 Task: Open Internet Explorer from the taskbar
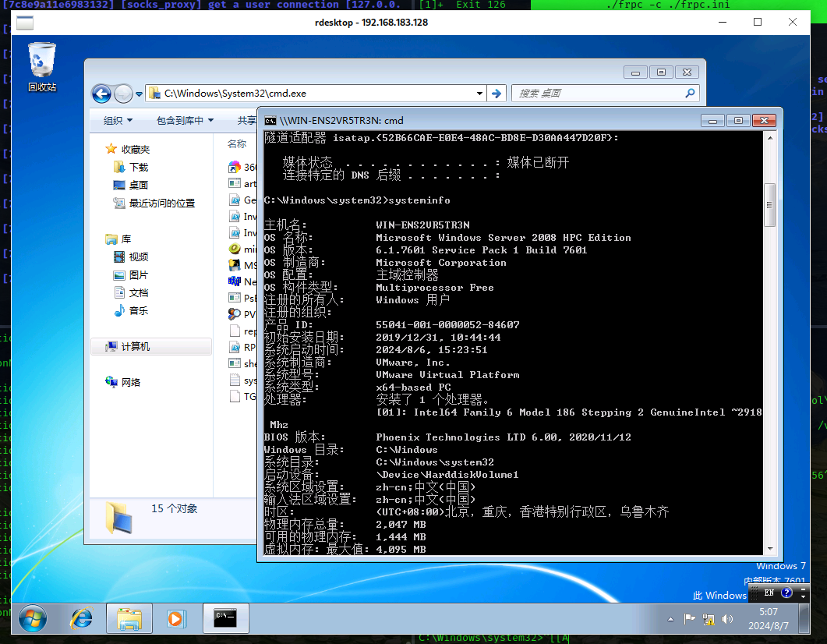click(81, 618)
